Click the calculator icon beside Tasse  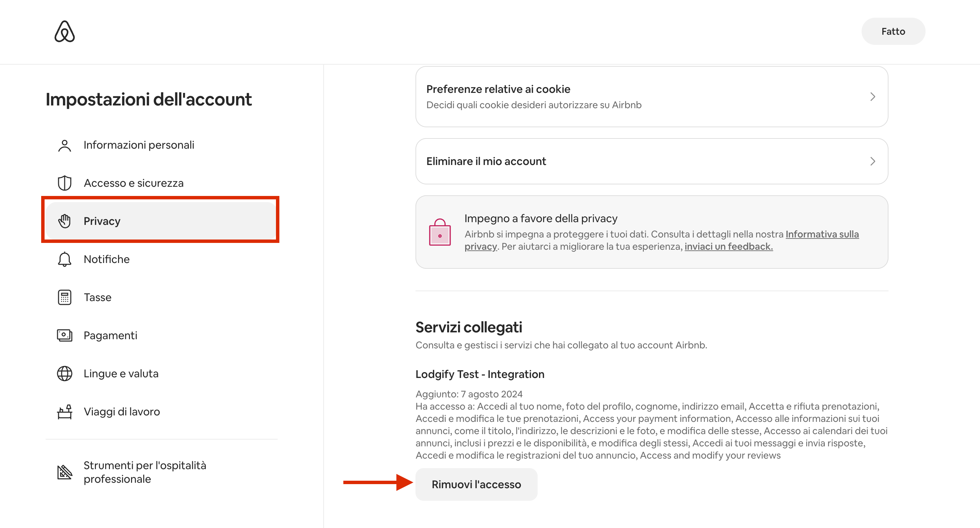(65, 297)
